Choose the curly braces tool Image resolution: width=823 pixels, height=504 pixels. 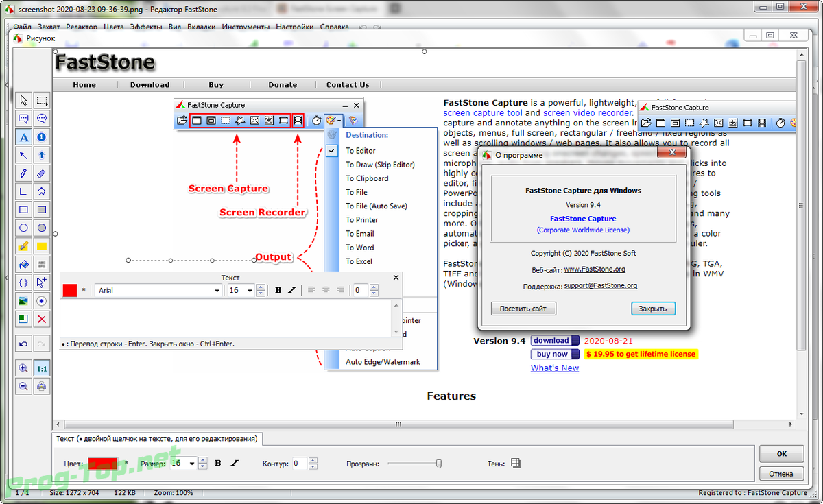coord(23,283)
